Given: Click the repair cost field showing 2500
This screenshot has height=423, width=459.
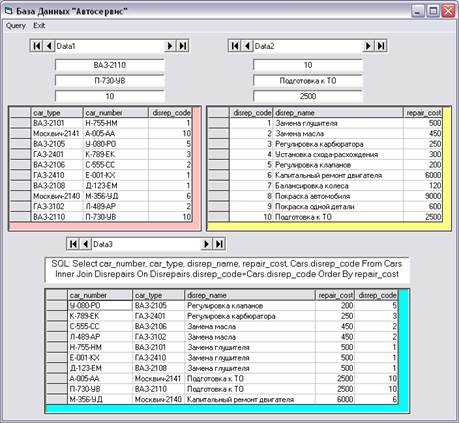Looking at the screenshot, I should click(308, 96).
